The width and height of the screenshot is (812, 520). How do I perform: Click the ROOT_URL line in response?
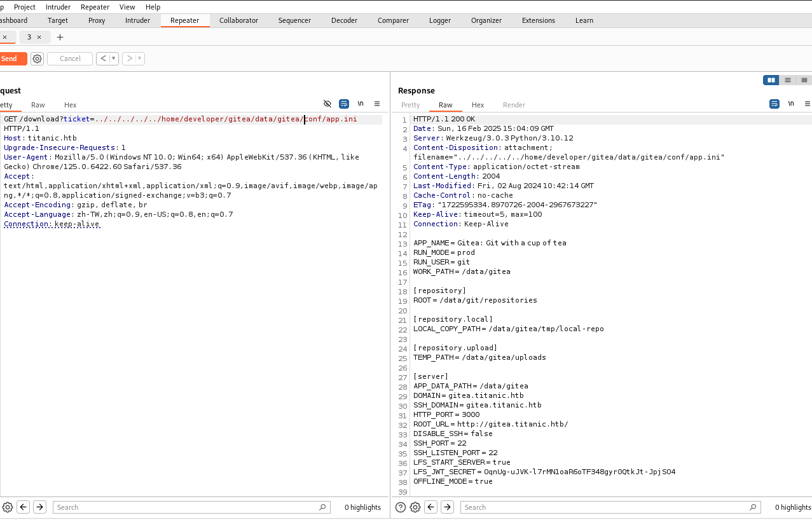pos(490,424)
